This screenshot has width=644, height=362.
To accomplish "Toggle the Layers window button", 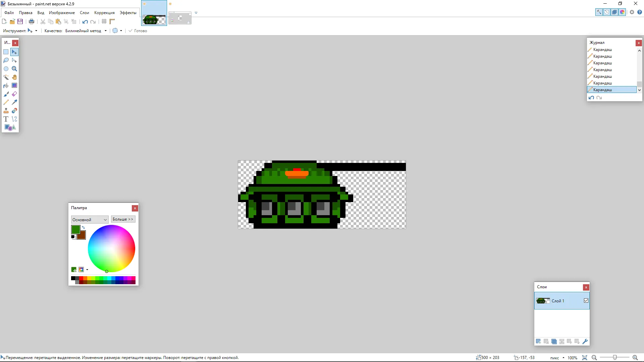I will click(x=614, y=12).
